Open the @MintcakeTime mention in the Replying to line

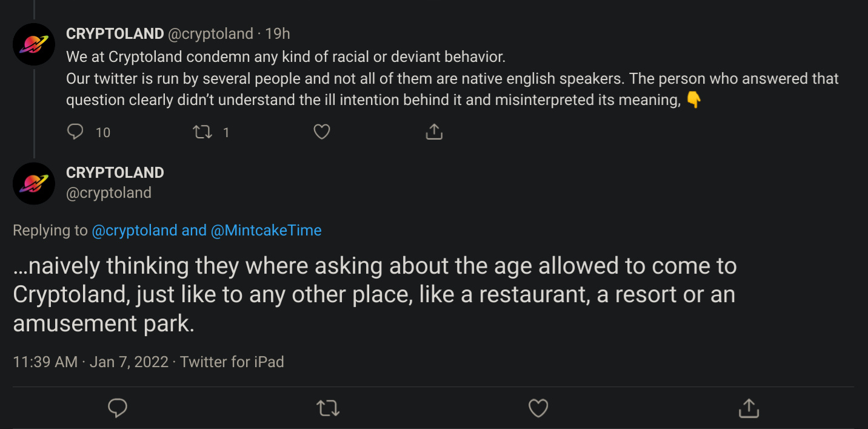click(x=266, y=231)
